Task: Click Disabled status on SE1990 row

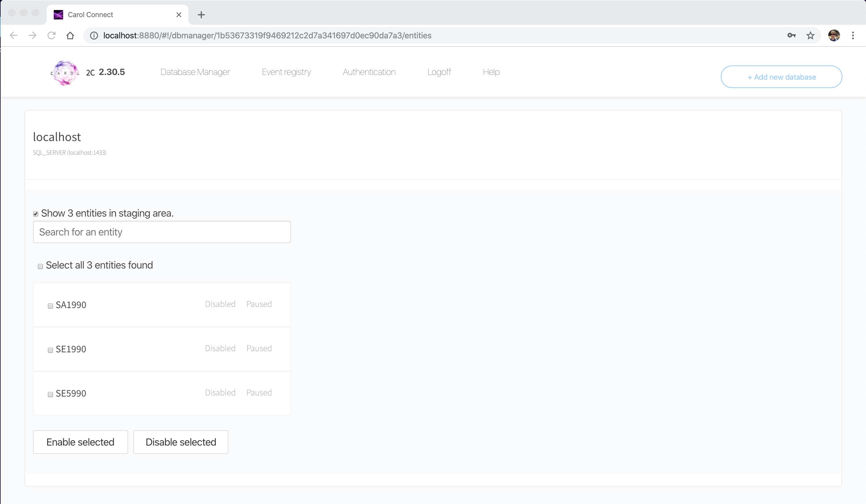Action: pyautogui.click(x=220, y=349)
